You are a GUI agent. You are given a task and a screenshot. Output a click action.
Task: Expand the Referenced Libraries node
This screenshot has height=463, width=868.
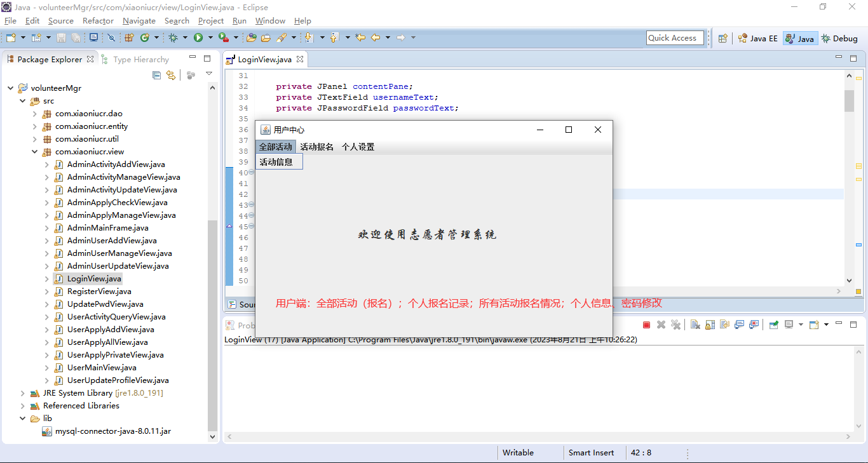tap(23, 406)
